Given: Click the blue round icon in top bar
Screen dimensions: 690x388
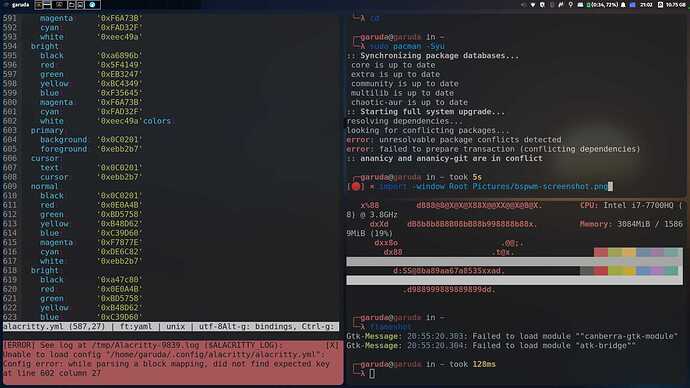Looking at the screenshot, I should click(x=92, y=5).
